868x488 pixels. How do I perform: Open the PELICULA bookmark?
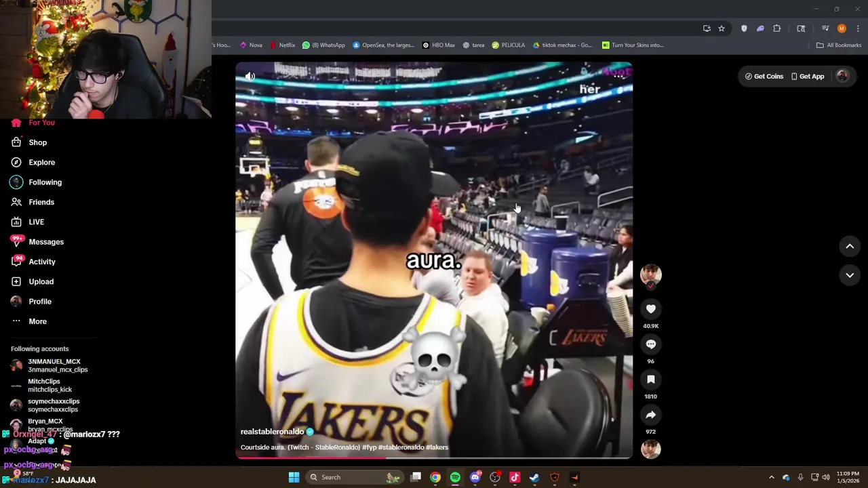point(509,45)
